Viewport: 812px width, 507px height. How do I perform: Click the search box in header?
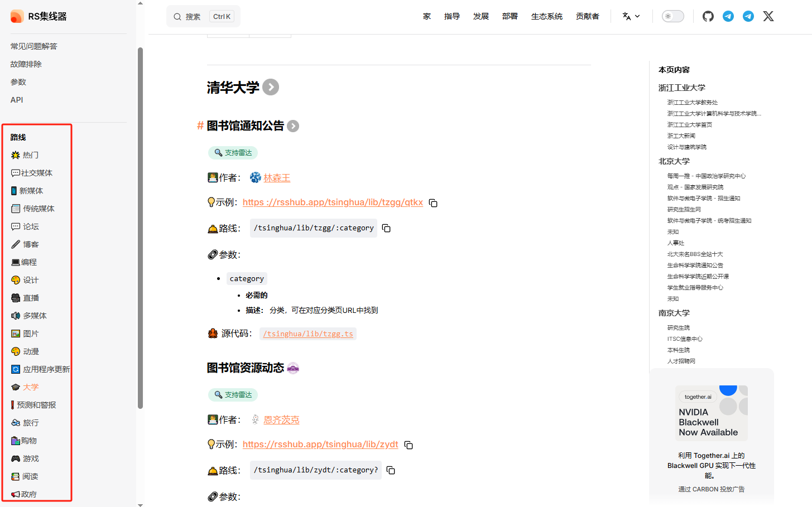tap(203, 16)
